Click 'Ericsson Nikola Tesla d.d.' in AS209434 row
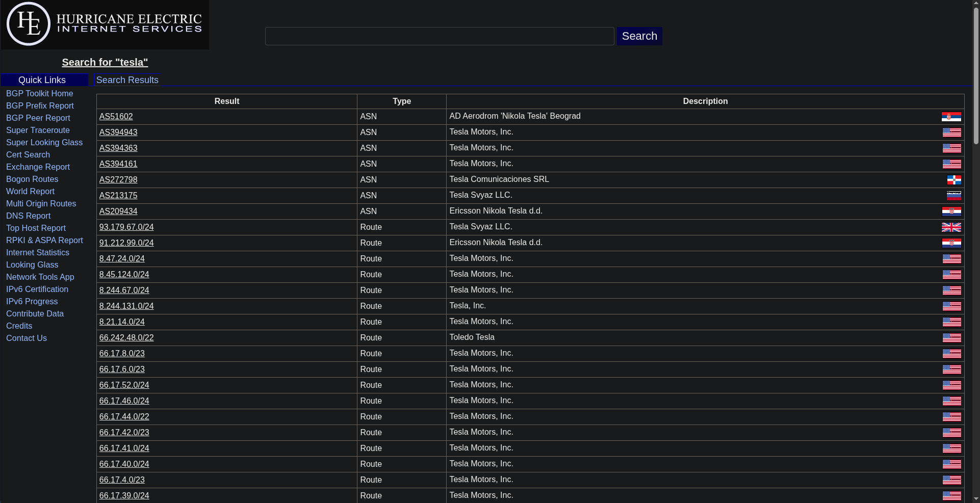 [x=496, y=211]
